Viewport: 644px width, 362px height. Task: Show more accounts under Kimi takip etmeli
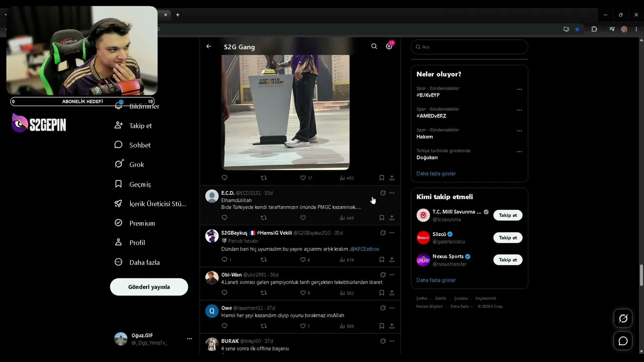(436, 280)
